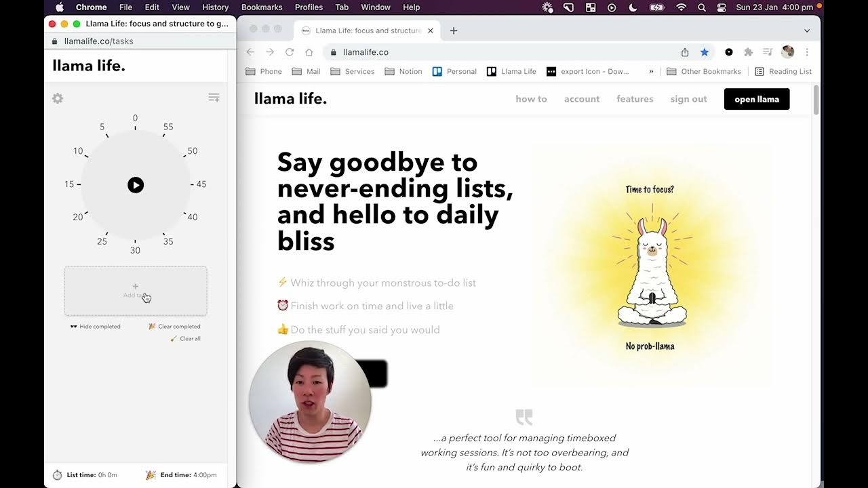Click the Chrome profile avatar
Image resolution: width=868 pixels, height=488 pixels.
pyautogui.click(x=787, y=52)
